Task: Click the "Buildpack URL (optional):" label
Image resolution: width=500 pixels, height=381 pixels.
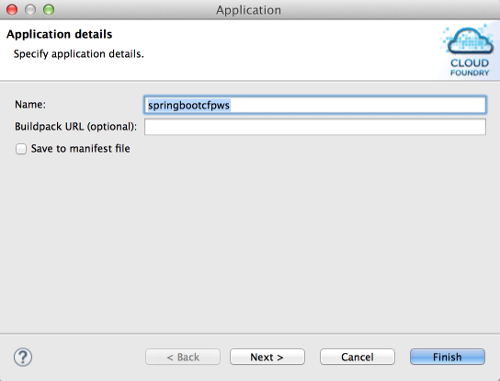Action: coord(76,127)
